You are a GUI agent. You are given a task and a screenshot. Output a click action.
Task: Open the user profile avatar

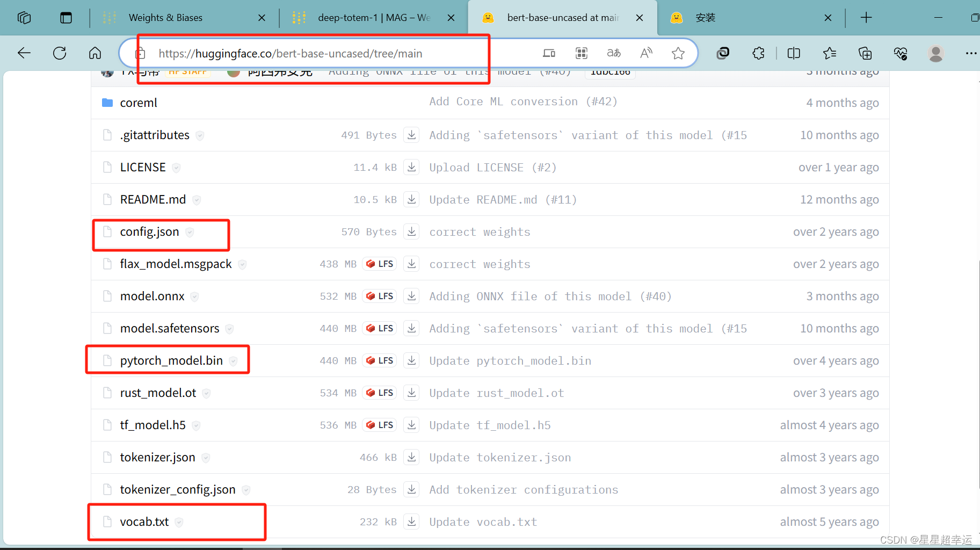[x=936, y=53]
